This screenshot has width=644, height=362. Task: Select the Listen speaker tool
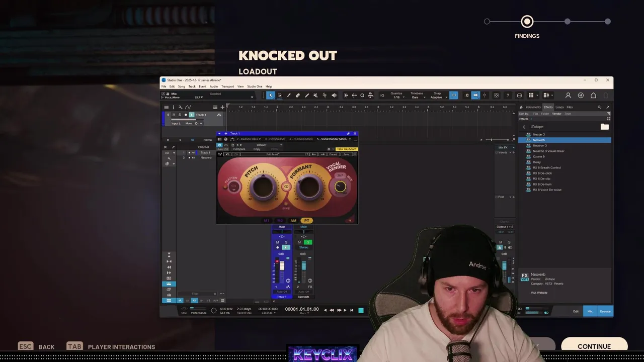[x=334, y=95]
